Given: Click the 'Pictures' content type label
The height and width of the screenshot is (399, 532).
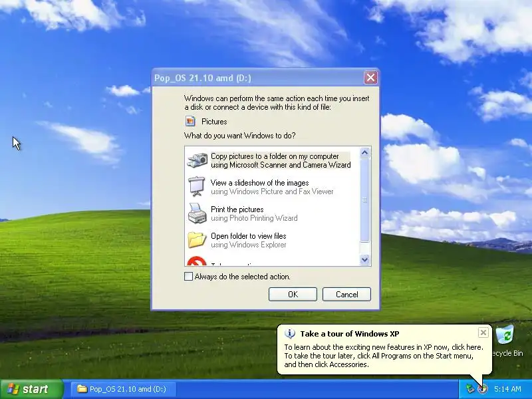Looking at the screenshot, I should click(x=214, y=122).
